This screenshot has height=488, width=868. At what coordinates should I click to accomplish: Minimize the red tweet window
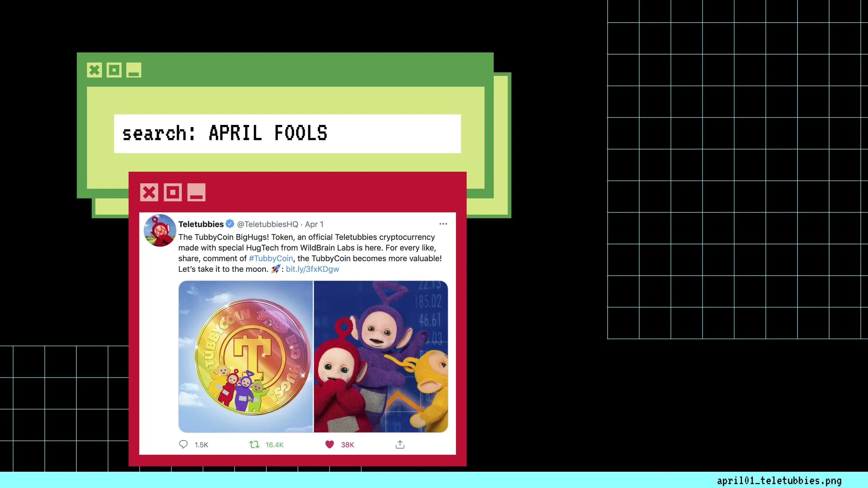point(196,192)
